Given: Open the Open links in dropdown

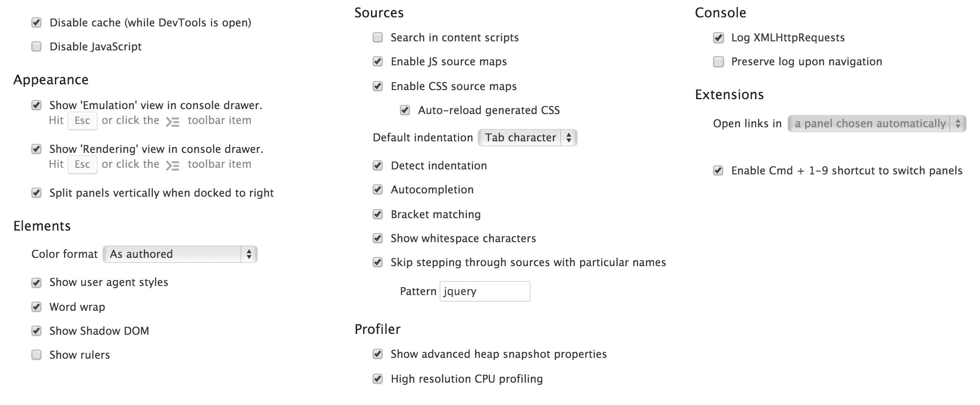Looking at the screenshot, I should point(877,124).
